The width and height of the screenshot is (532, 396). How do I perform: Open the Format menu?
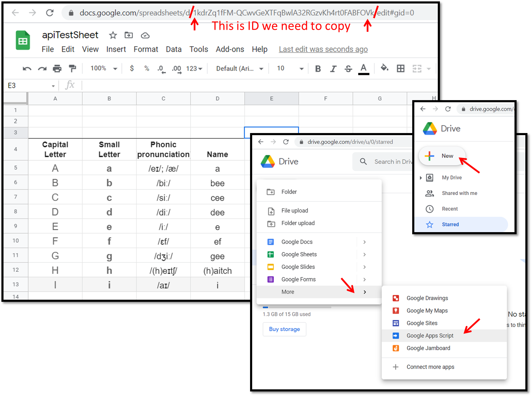pos(146,49)
